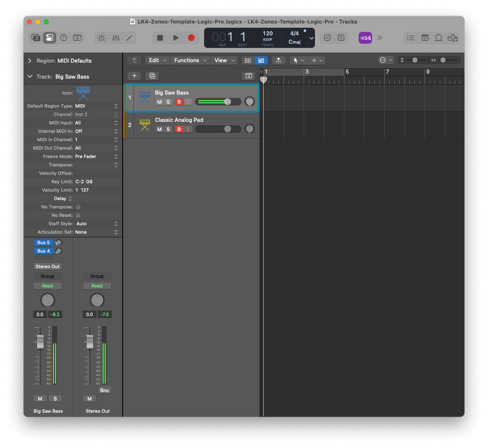The width and height of the screenshot is (488, 448).
Task: Open Editors pencil icon
Action: point(129,38)
